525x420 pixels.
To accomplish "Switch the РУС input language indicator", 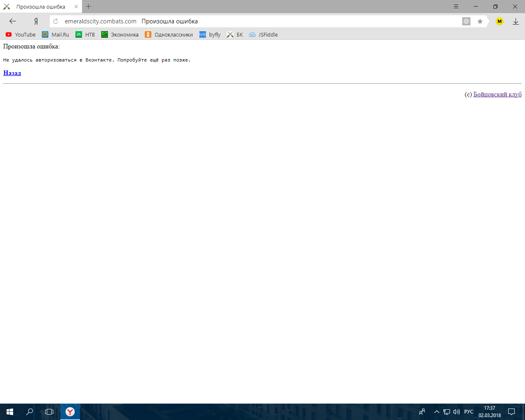I will [469, 412].
